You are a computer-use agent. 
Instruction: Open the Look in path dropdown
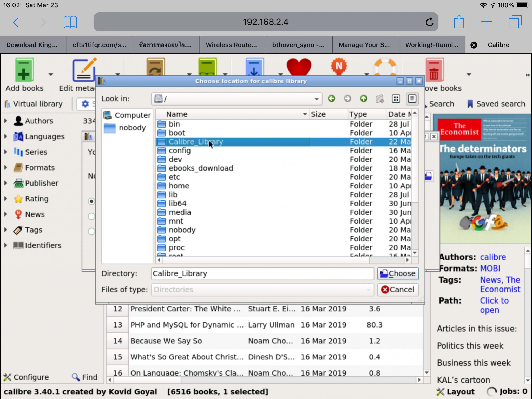click(316, 99)
